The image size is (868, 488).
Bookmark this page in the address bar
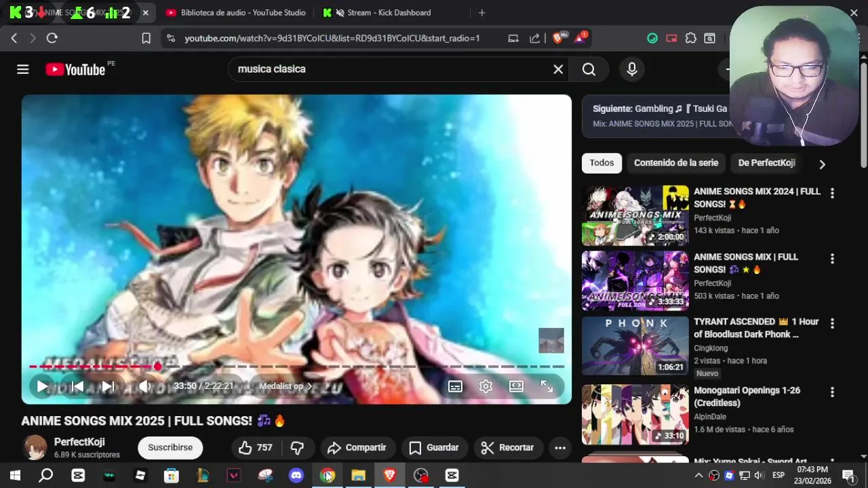[x=146, y=39]
